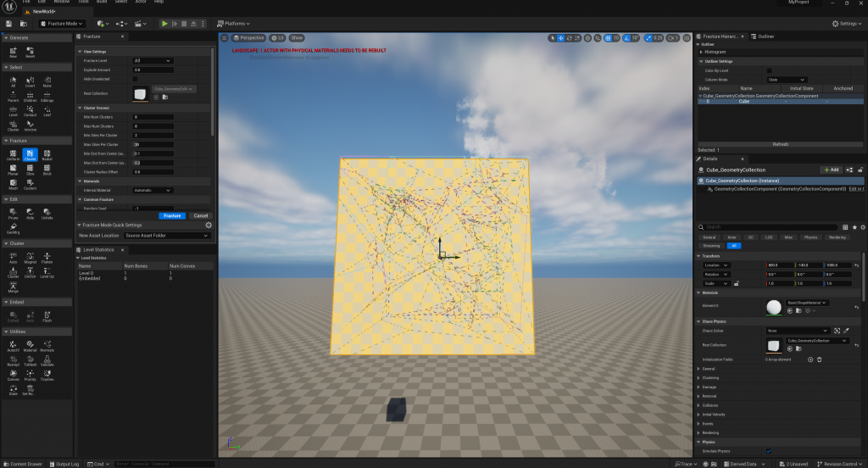
Task: Click the AutoUV utility icon
Action: point(13,346)
